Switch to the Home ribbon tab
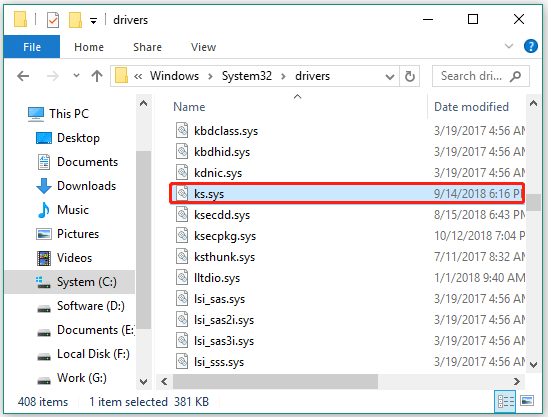 (x=89, y=47)
